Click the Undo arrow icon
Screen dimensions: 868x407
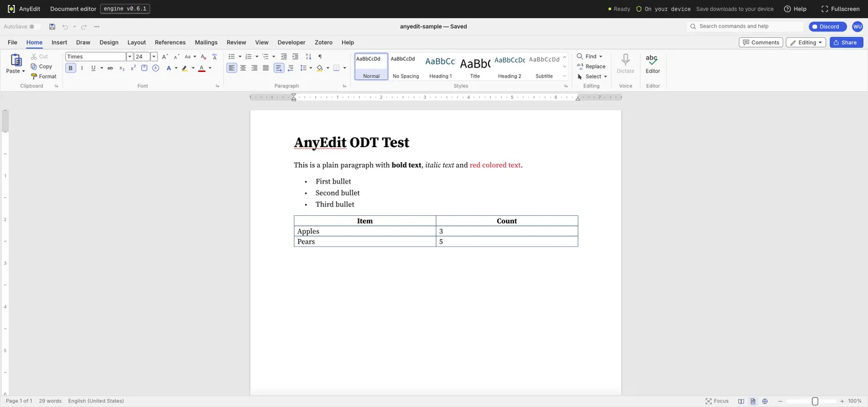[65, 27]
